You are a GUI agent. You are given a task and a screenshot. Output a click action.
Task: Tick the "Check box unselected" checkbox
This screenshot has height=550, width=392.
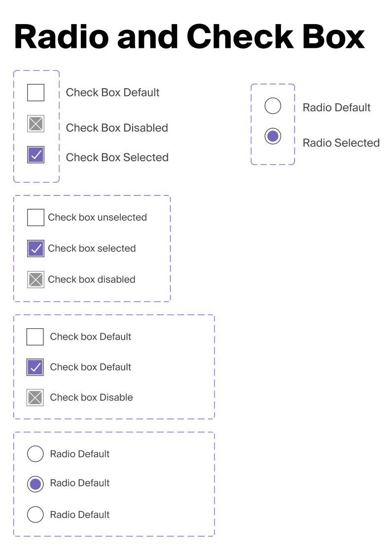tap(36, 217)
